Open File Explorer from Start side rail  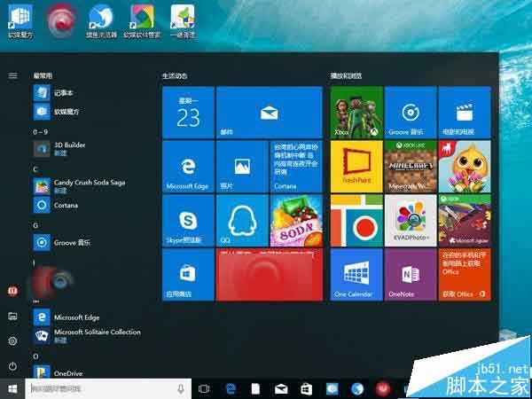coord(12,317)
